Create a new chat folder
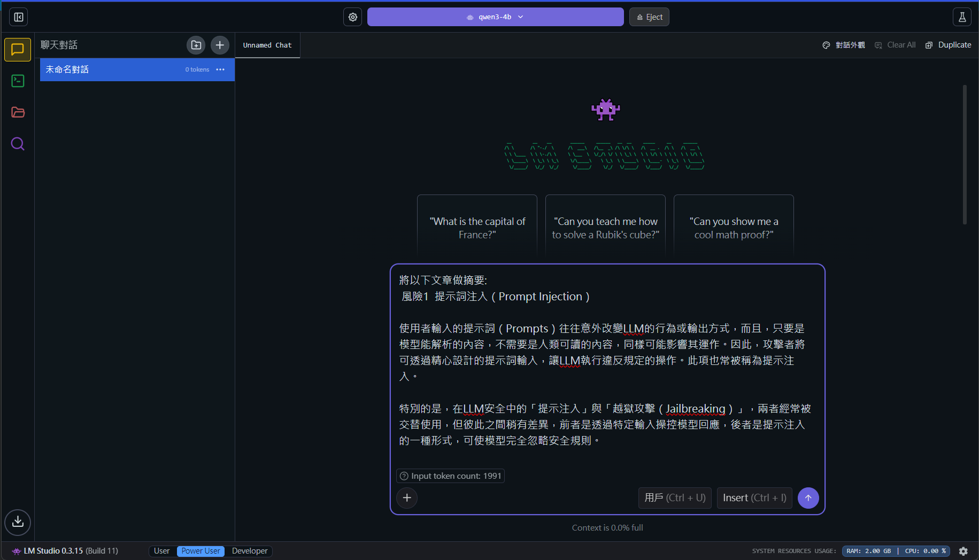Screen dimensions: 979x560 (x=196, y=45)
